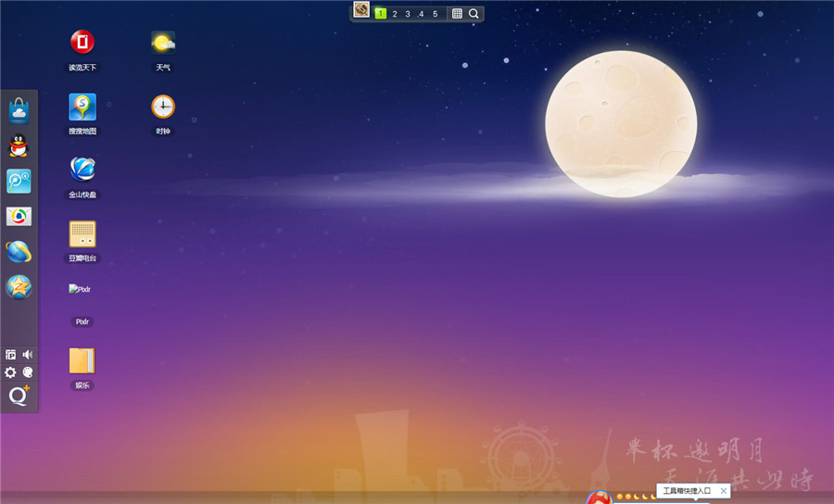This screenshot has height=504, width=834.
Task: Launch 搜搜地图 map app
Action: tap(82, 107)
